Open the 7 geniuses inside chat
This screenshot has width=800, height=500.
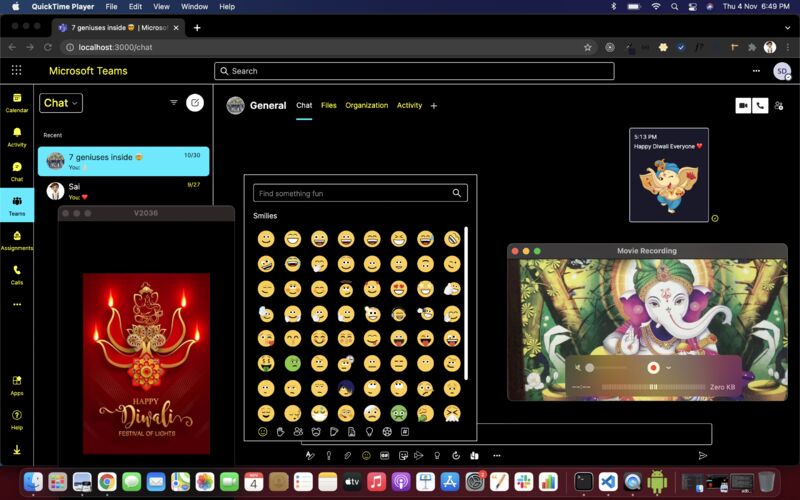point(123,161)
